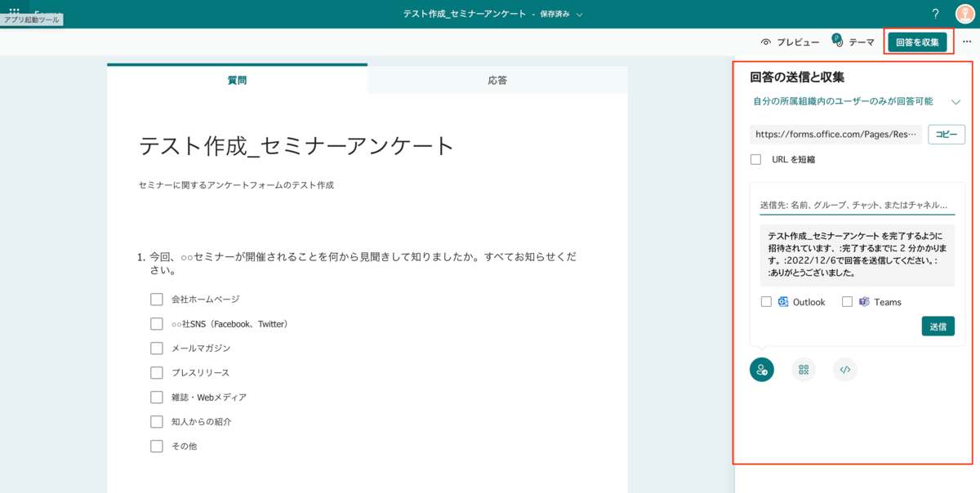The image size is (980, 493).
Task: Click the 送信 send button
Action: point(938,326)
